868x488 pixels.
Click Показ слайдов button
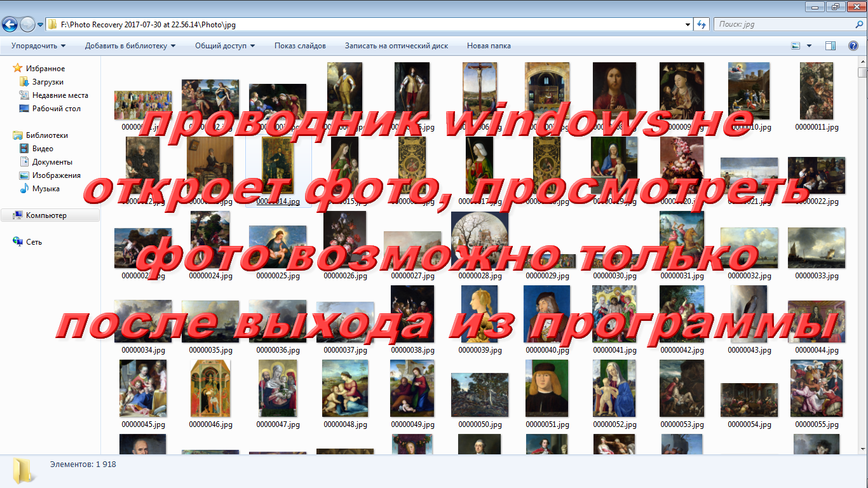coord(300,46)
